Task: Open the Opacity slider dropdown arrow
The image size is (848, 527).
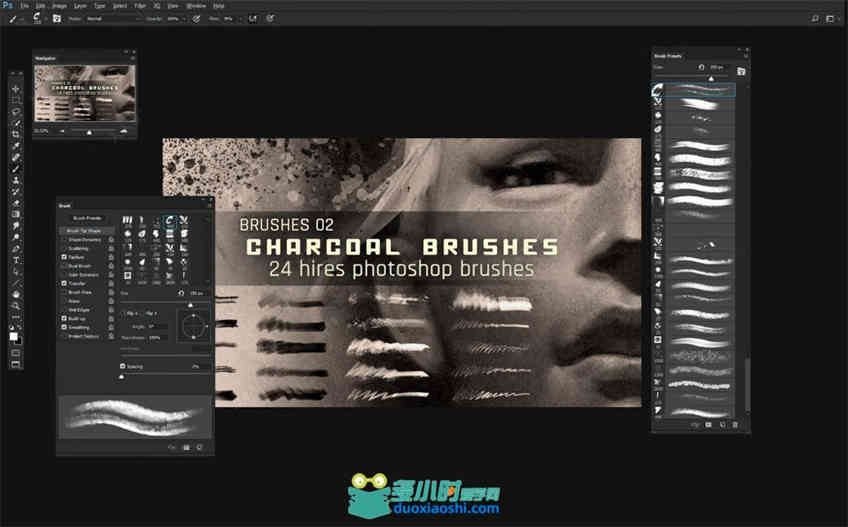Action: tap(185, 18)
